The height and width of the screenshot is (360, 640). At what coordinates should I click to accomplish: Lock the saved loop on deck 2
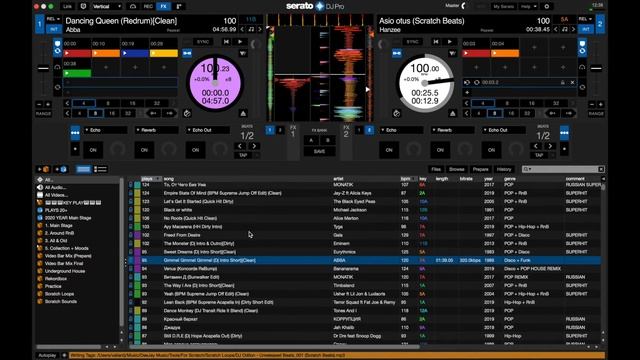[x=563, y=82]
